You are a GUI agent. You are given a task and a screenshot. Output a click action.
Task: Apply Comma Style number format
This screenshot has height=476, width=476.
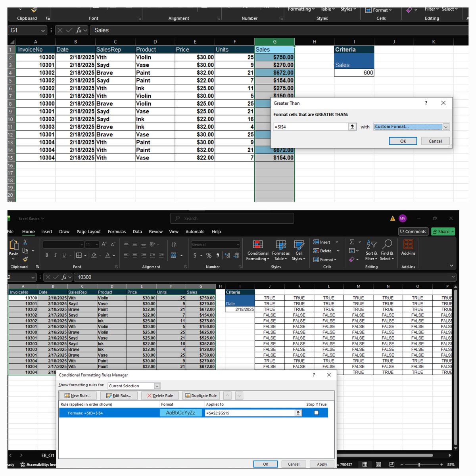[x=218, y=255]
